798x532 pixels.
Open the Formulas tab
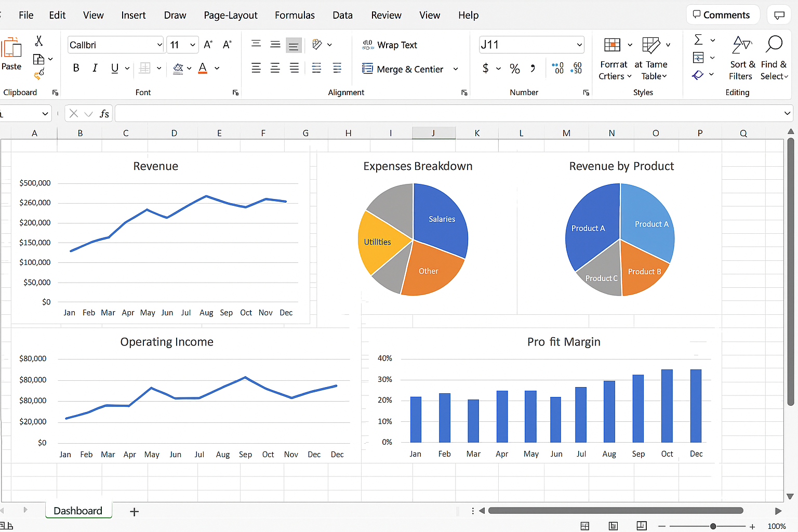click(295, 15)
